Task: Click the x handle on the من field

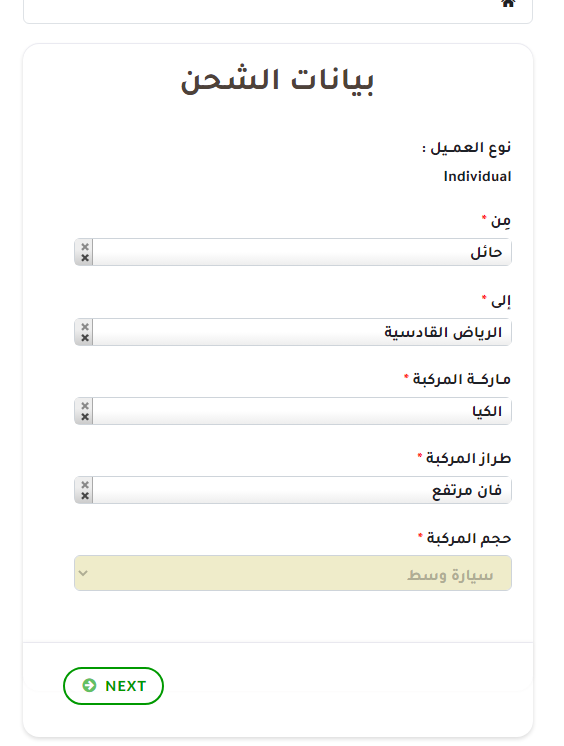Action: click(84, 252)
